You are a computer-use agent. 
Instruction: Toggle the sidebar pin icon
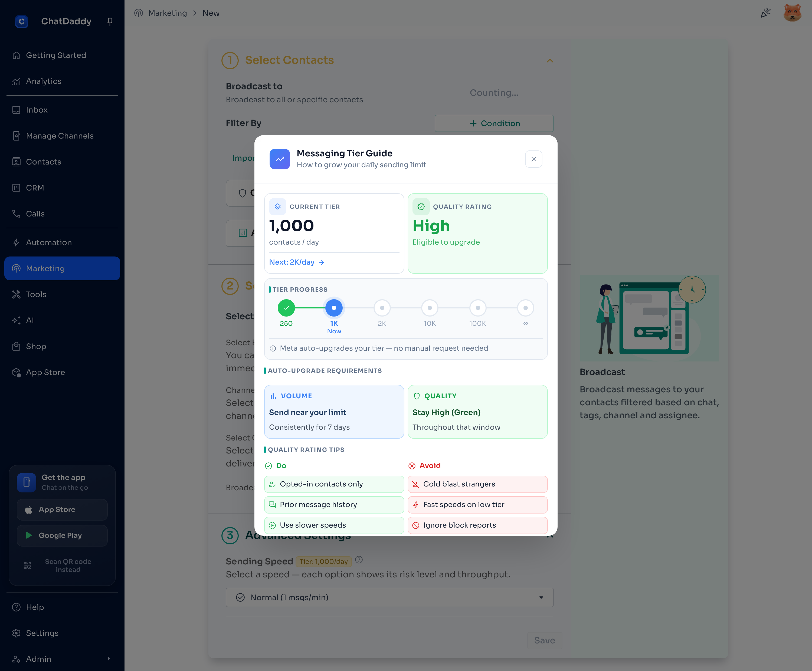pyautogui.click(x=110, y=22)
